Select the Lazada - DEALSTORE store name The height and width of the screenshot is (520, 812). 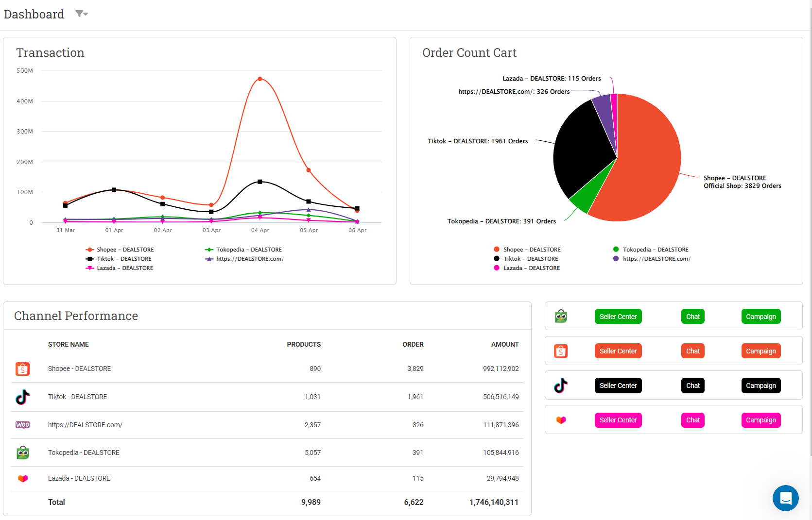click(79, 478)
